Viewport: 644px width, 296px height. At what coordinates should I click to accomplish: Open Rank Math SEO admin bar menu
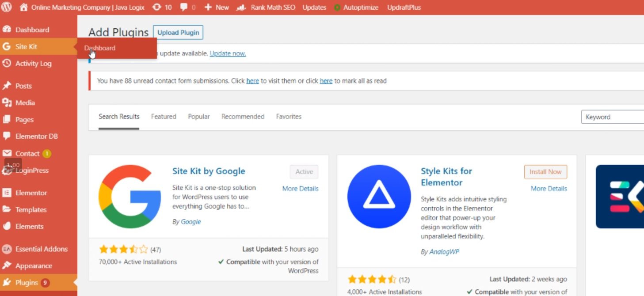[273, 8]
